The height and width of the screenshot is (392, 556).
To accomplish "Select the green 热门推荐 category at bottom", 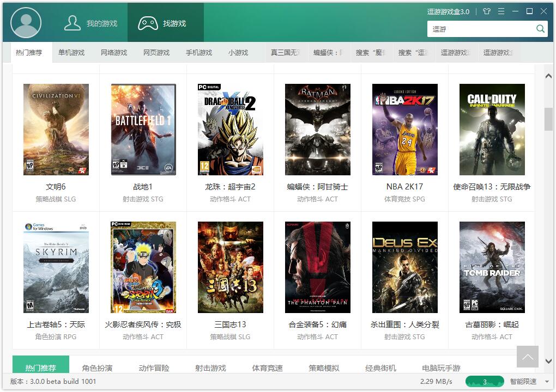I will coord(41,364).
